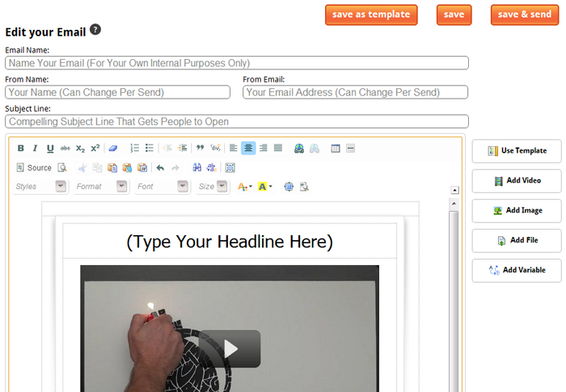Viewport: 566px width, 392px height.
Task: Open the text color picker
Action: point(245,187)
